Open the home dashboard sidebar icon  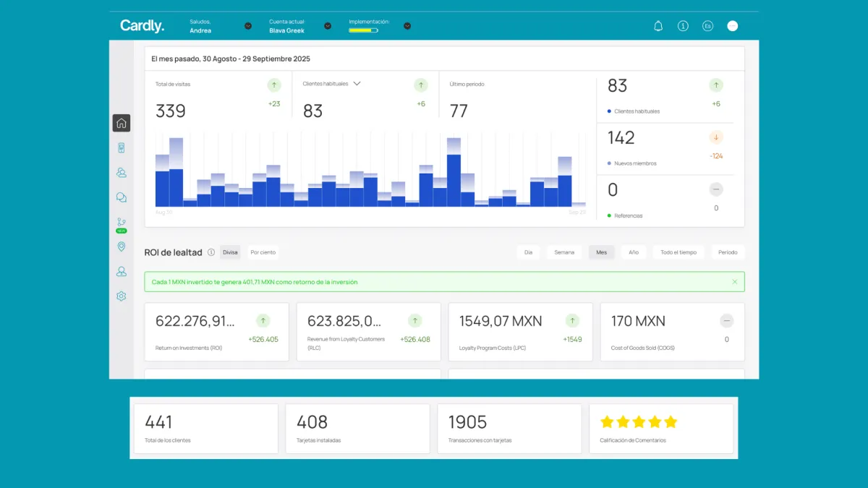pyautogui.click(x=122, y=123)
